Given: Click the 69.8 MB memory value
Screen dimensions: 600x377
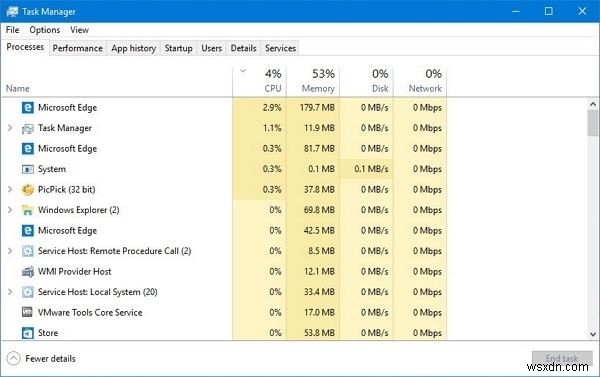Looking at the screenshot, I should pos(319,210).
